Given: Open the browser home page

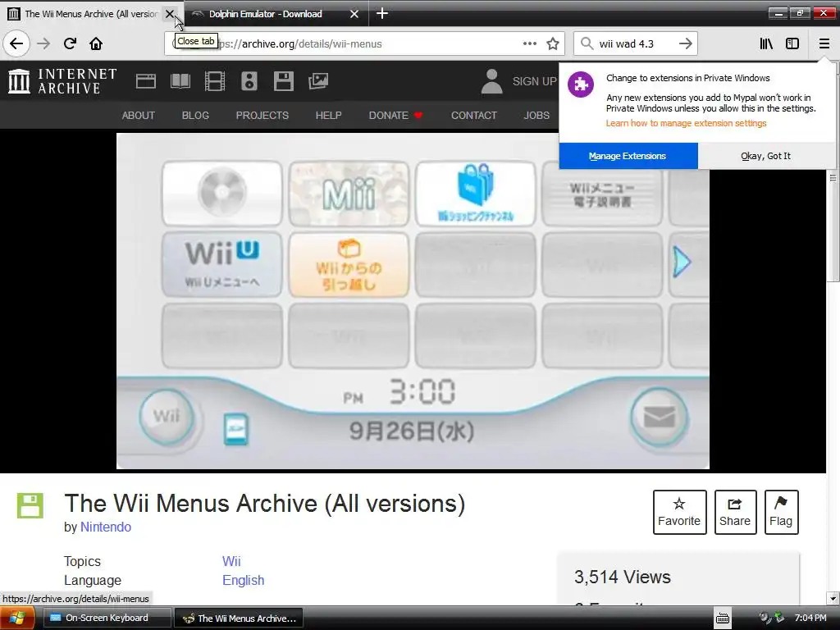Looking at the screenshot, I should [x=96, y=43].
